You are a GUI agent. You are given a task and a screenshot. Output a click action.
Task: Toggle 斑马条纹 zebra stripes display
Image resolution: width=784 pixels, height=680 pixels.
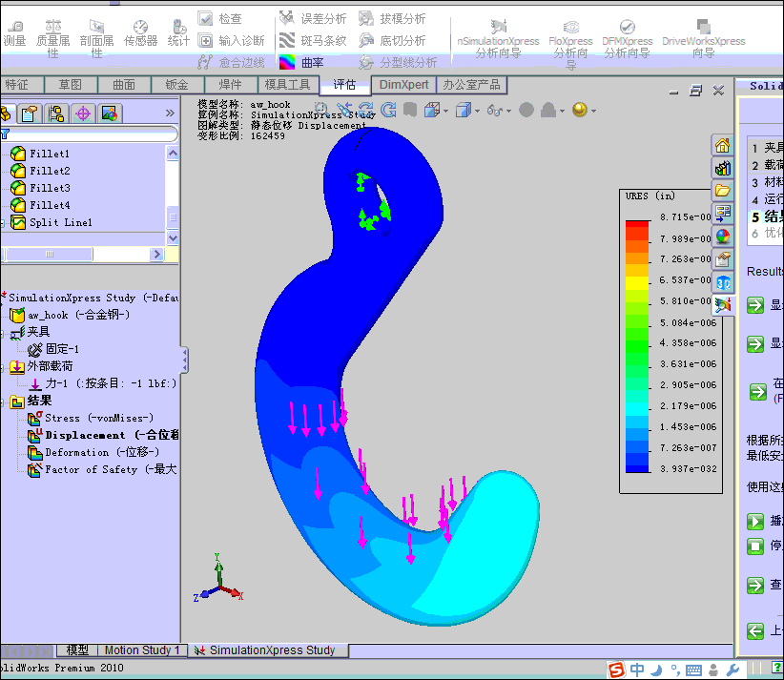click(x=313, y=40)
